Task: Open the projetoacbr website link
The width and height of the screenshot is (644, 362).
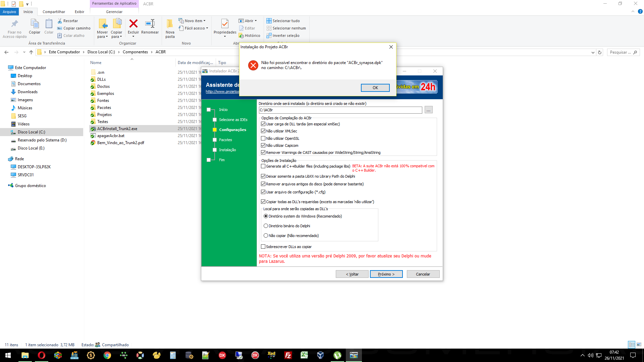Action: (x=222, y=92)
